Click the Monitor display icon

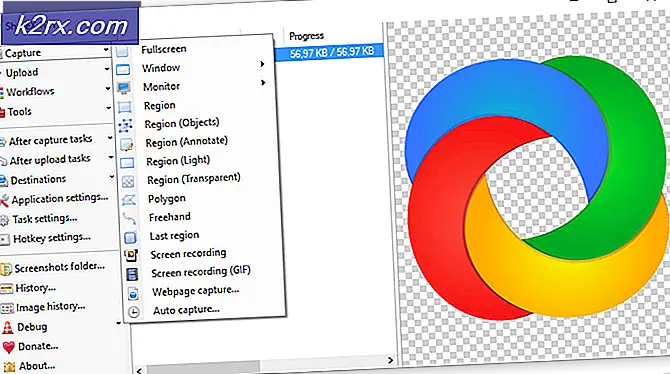123,88
